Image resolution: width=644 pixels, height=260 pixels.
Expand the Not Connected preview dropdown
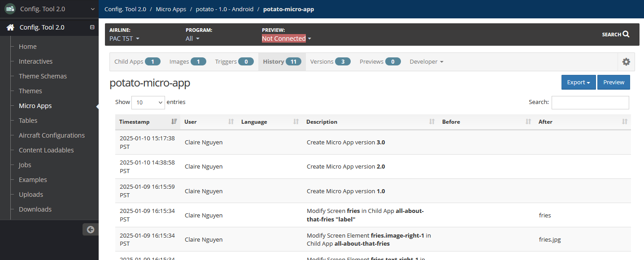tap(286, 39)
